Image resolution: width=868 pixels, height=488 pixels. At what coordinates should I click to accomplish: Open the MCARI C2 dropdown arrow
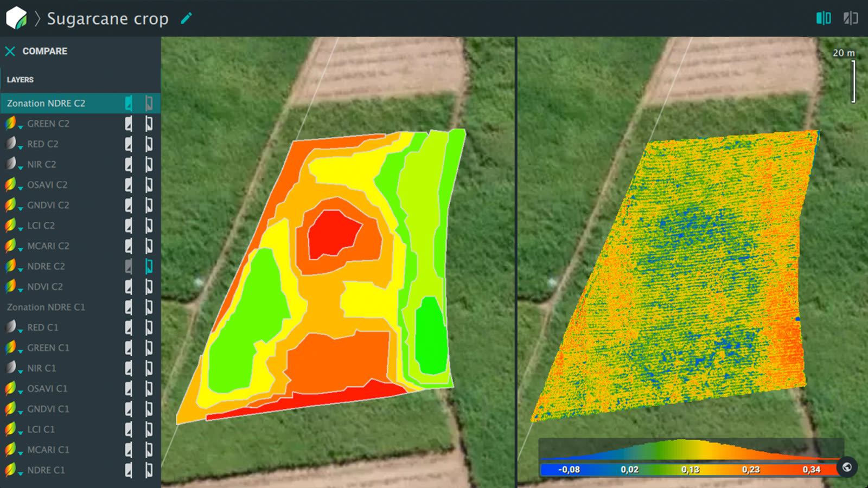coord(21,249)
